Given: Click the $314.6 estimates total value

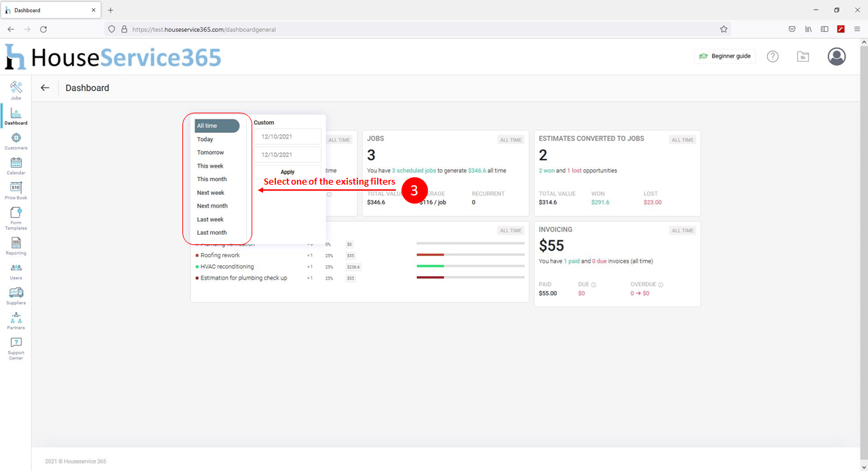Looking at the screenshot, I should [x=548, y=202].
